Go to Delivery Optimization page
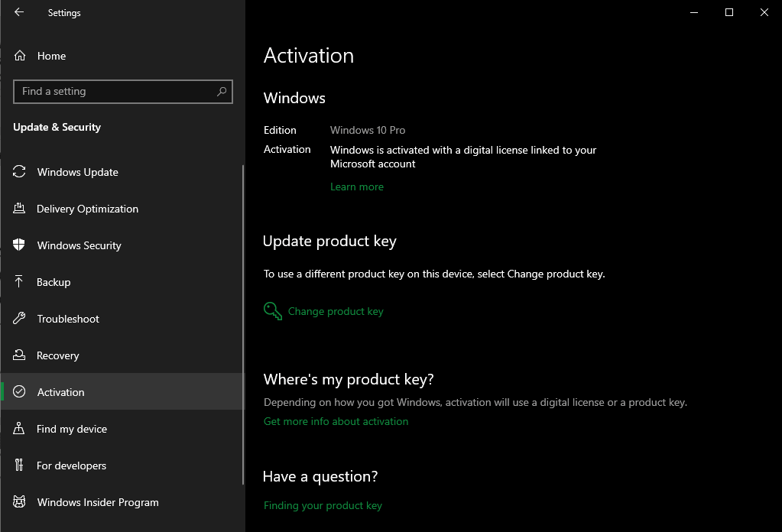The width and height of the screenshot is (782, 532). tap(122, 209)
